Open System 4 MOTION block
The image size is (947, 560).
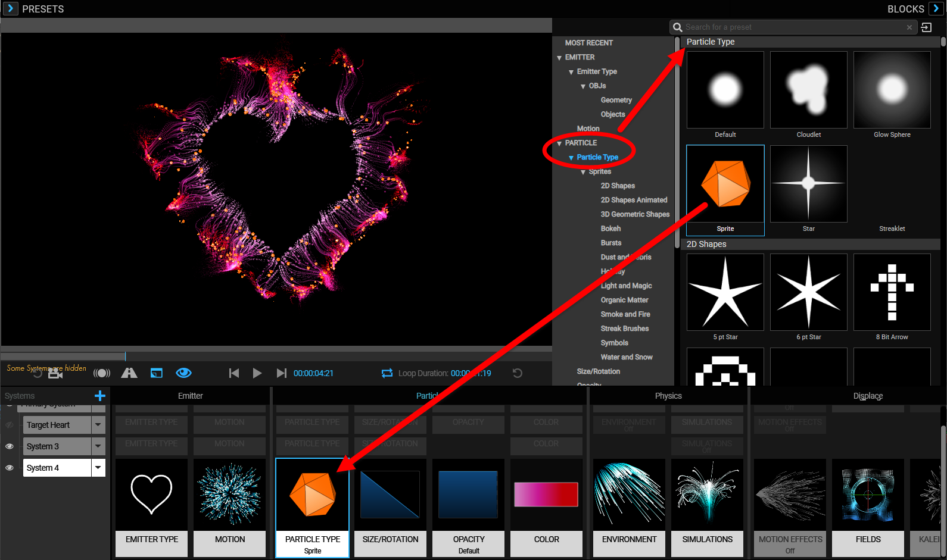click(229, 508)
